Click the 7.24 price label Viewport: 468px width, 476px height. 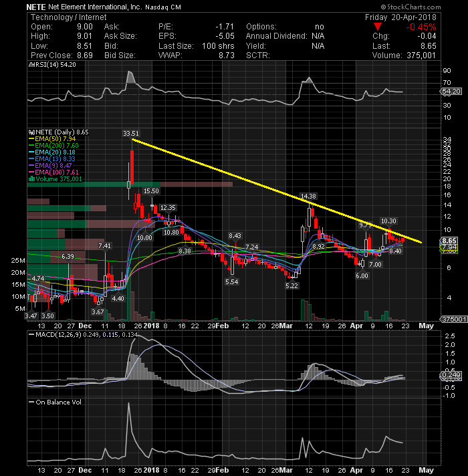tap(251, 247)
